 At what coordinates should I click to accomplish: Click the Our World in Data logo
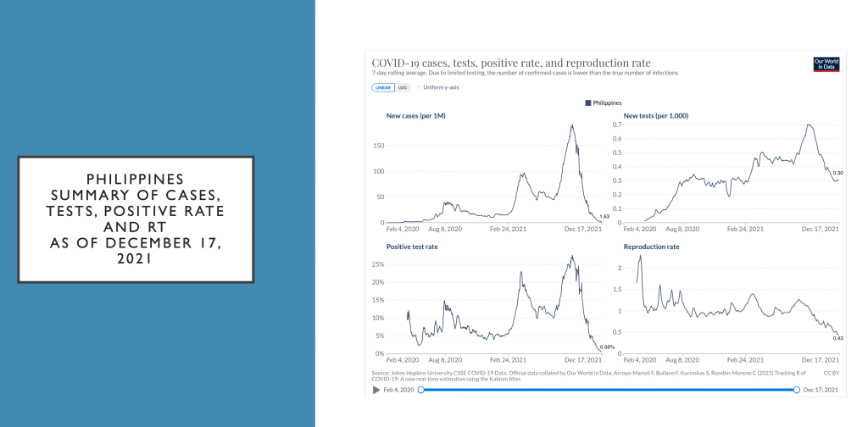(825, 64)
